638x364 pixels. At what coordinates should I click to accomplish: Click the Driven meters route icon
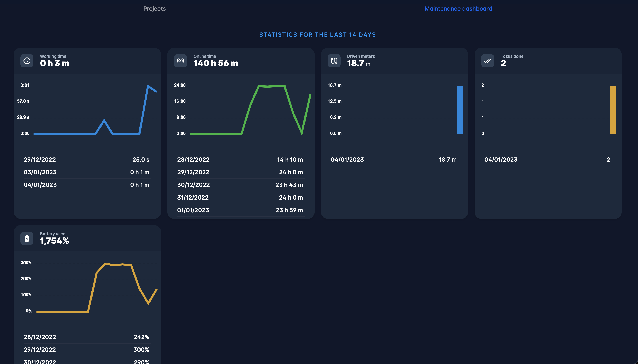(x=334, y=61)
